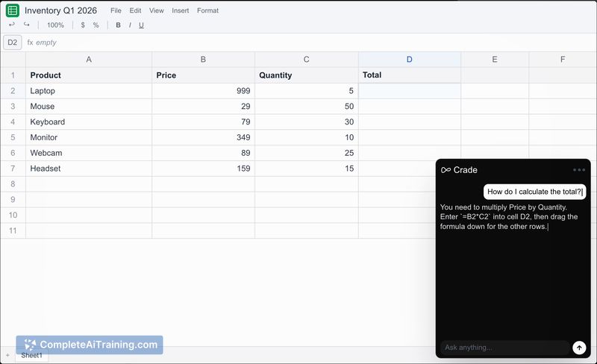
Task: Select the Webcam quantity cell 25
Action: [307, 153]
